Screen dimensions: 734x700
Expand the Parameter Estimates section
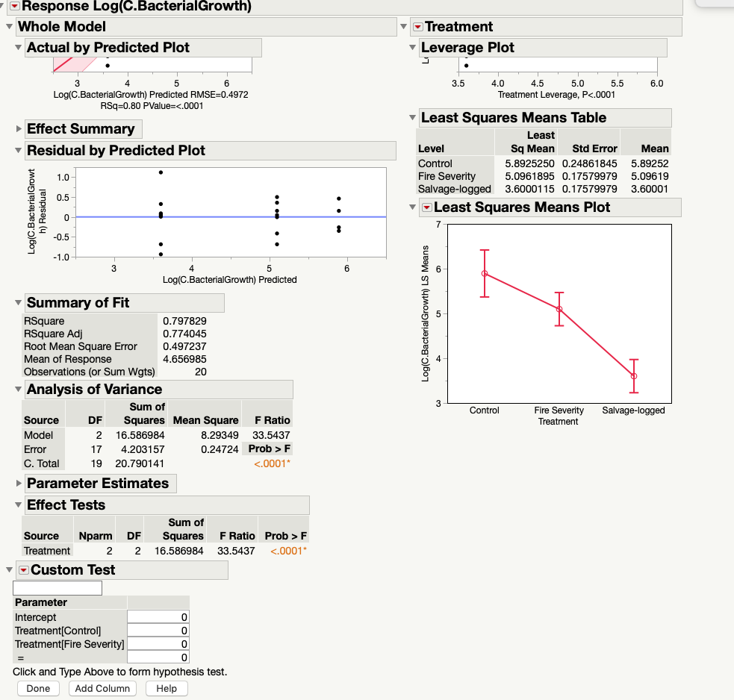coord(18,484)
